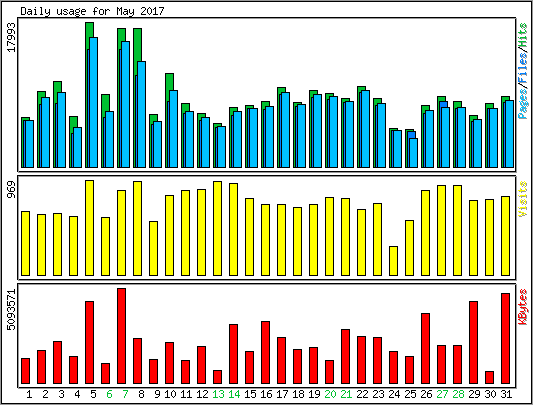
Task: Select day label 30
Action: (490, 394)
